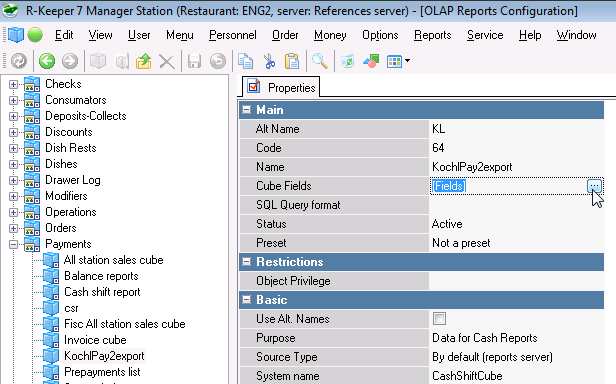The width and height of the screenshot is (616, 384).
Task: Collapse the Payments tree node
Action: pos(13,244)
